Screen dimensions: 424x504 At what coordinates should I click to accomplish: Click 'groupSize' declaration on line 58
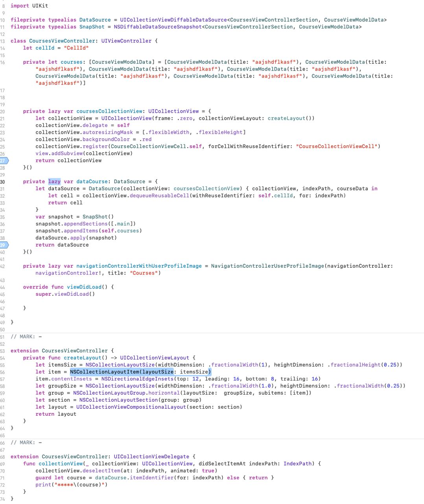[62, 386]
